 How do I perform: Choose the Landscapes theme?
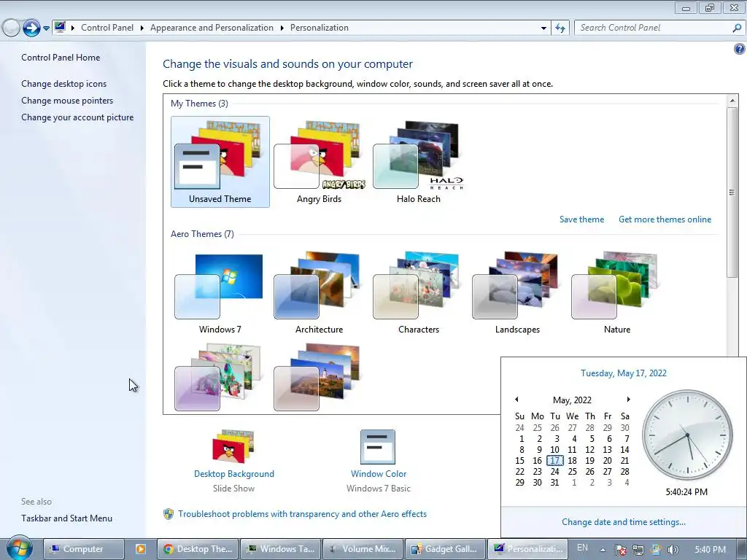tap(517, 293)
